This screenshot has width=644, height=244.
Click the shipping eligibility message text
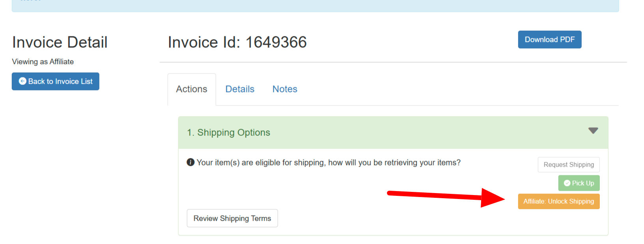[x=329, y=163]
